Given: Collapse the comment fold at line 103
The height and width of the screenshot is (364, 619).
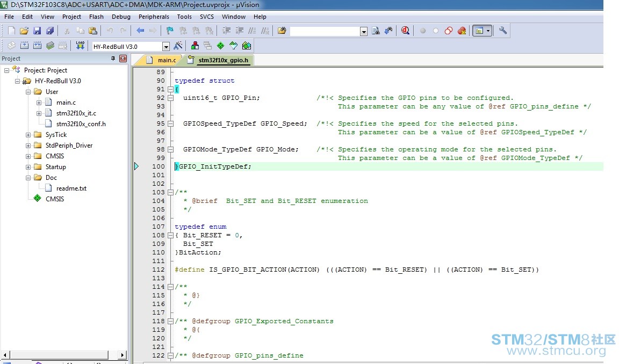Looking at the screenshot, I should click(170, 192).
